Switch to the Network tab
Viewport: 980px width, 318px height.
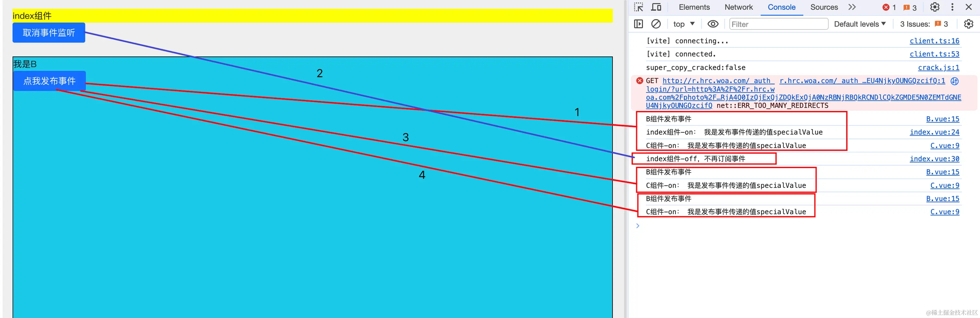[x=739, y=7]
